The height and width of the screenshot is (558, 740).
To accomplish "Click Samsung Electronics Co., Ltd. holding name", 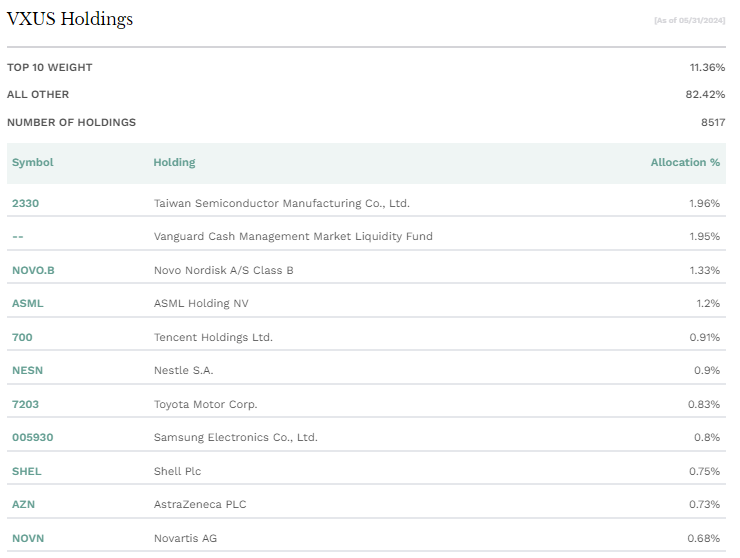I will [236, 438].
